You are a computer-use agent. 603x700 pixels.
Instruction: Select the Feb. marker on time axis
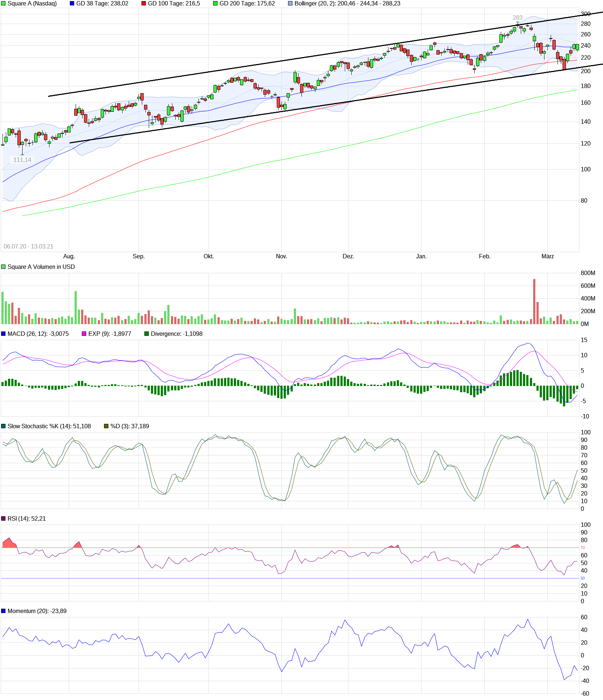point(484,256)
